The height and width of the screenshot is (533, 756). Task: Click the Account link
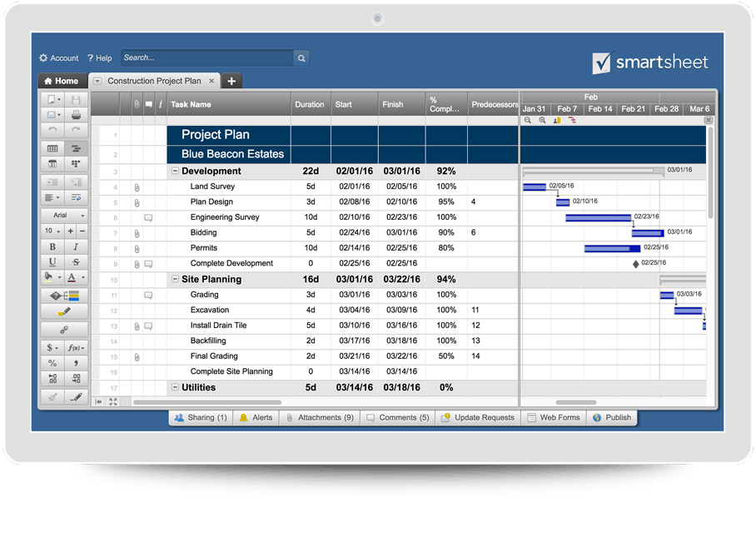59,58
